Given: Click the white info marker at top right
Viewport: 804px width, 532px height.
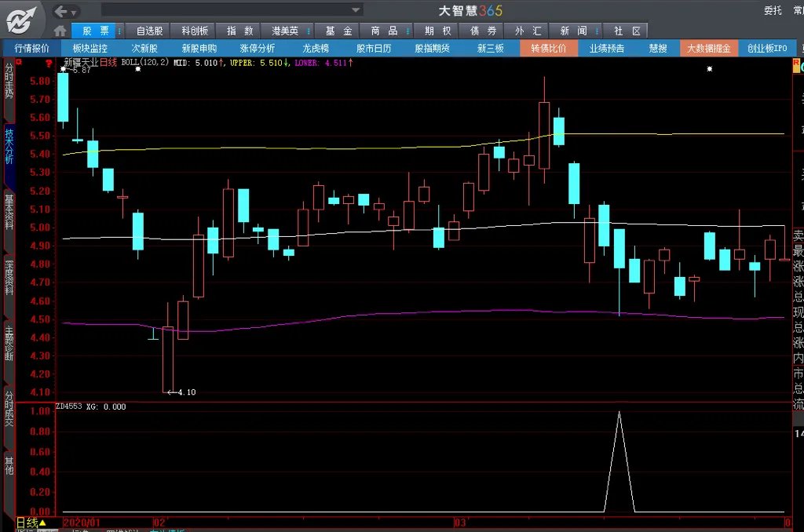Looking at the screenshot, I should (x=710, y=69).
